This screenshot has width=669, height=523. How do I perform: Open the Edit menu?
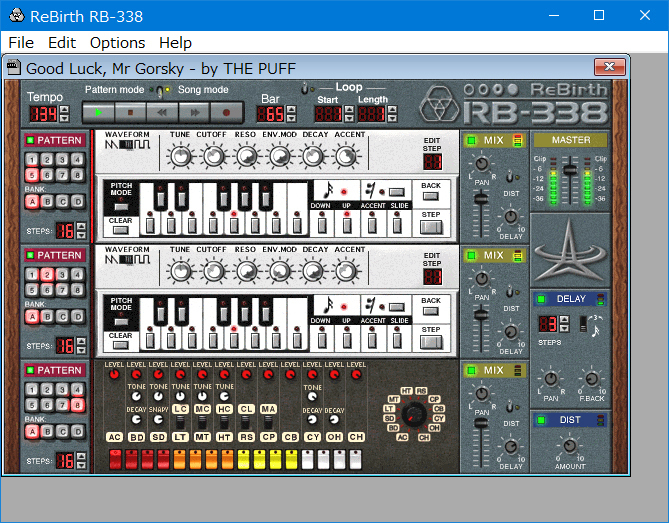(62, 43)
